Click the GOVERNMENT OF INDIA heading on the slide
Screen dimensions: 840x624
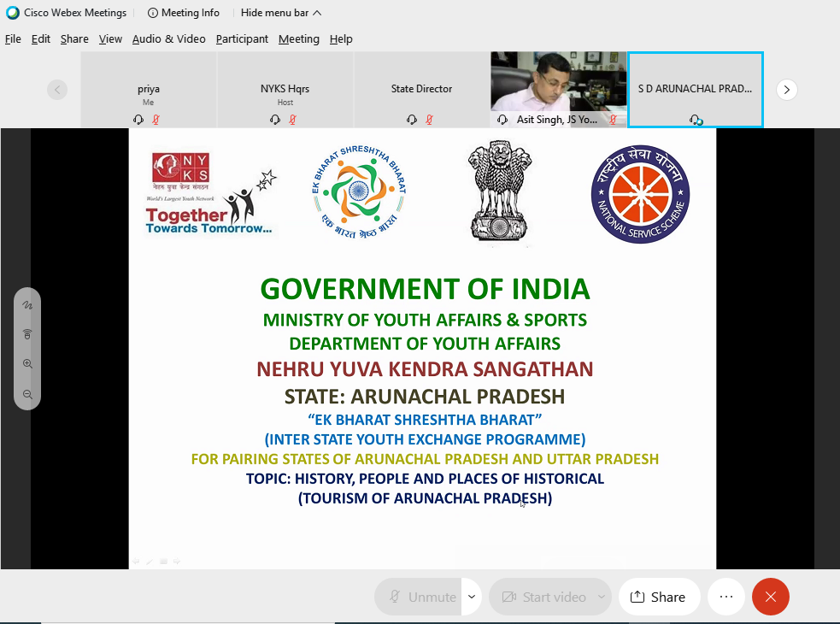pyautogui.click(x=426, y=289)
